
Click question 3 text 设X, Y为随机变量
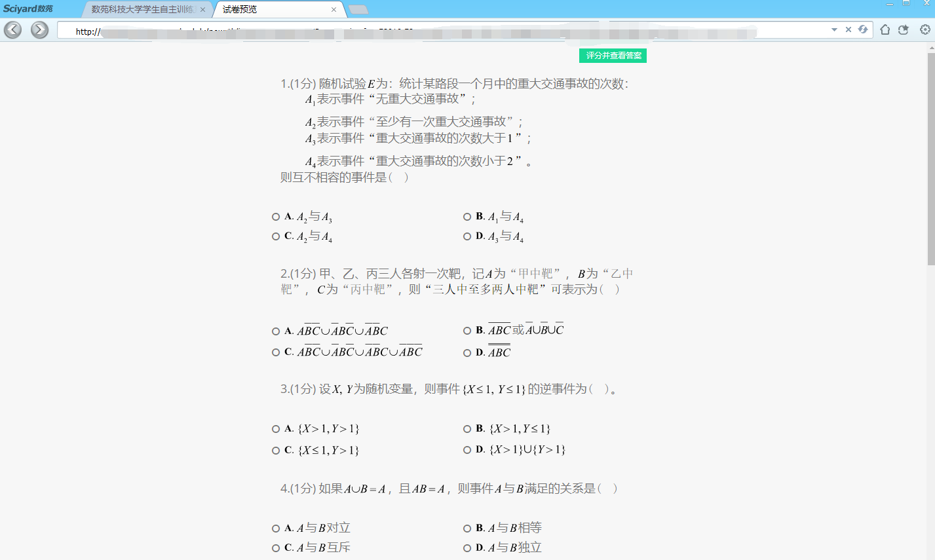pos(366,389)
